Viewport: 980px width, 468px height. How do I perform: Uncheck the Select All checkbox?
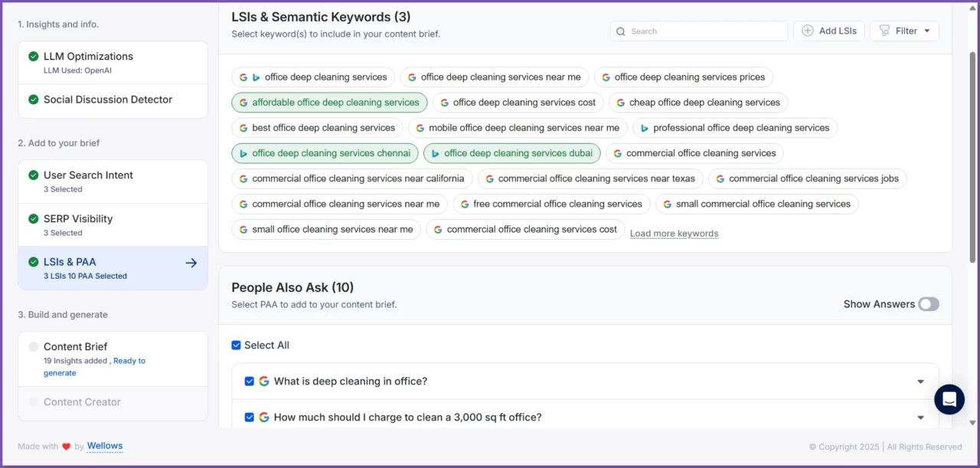237,345
